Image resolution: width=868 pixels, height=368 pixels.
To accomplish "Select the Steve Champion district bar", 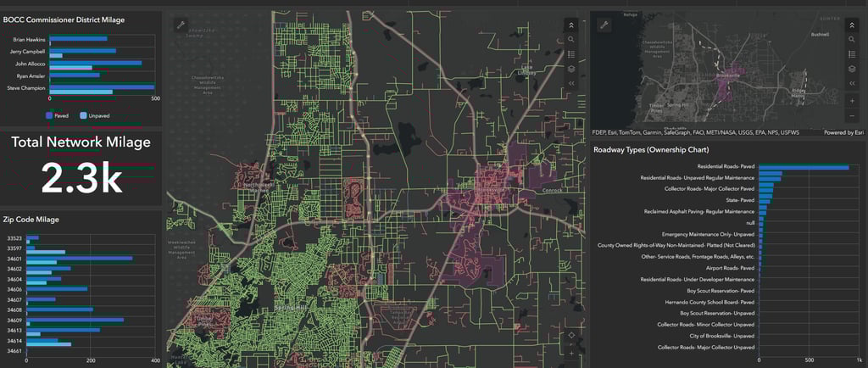I will [x=102, y=87].
